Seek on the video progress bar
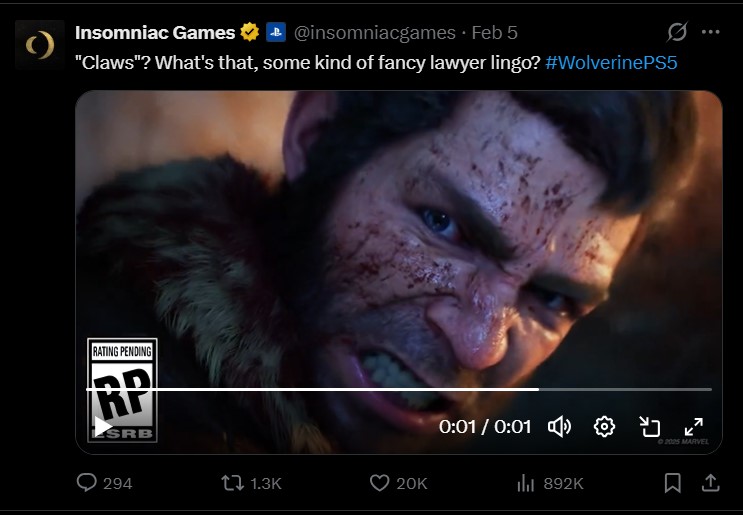743x515 pixels. [400, 389]
